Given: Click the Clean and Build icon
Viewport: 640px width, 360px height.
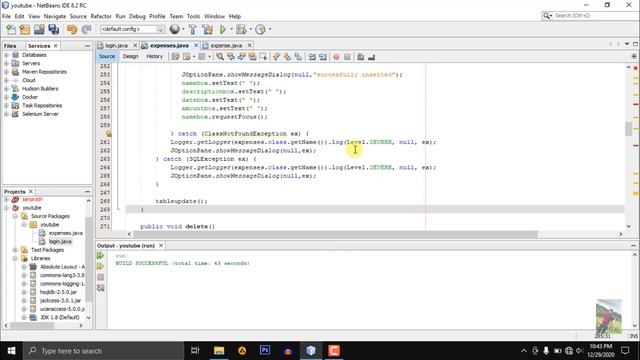Looking at the screenshot, I should tap(207, 29).
